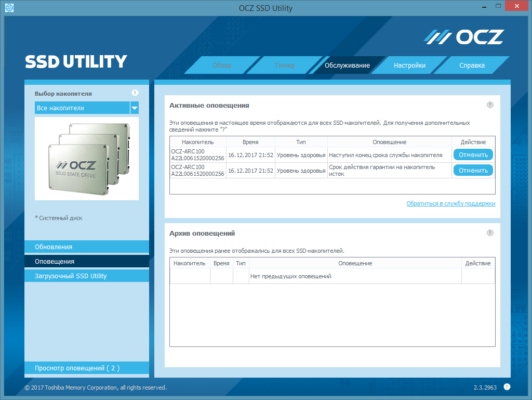Switch to the Тюнер tab
The width and height of the screenshot is (532, 400).
coord(285,65)
